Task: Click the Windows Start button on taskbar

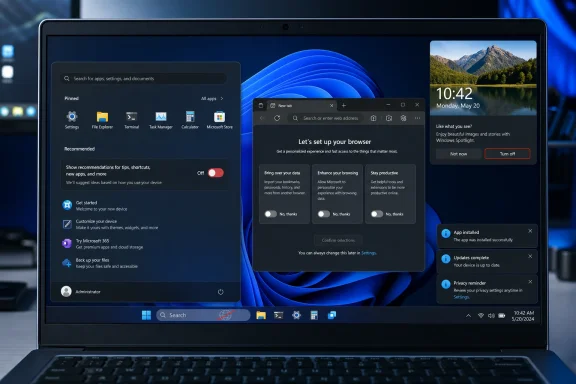Action: click(x=146, y=315)
